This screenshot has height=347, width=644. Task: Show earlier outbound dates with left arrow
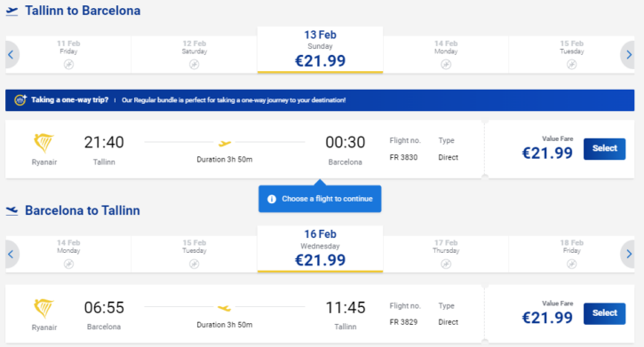pyautogui.click(x=11, y=54)
